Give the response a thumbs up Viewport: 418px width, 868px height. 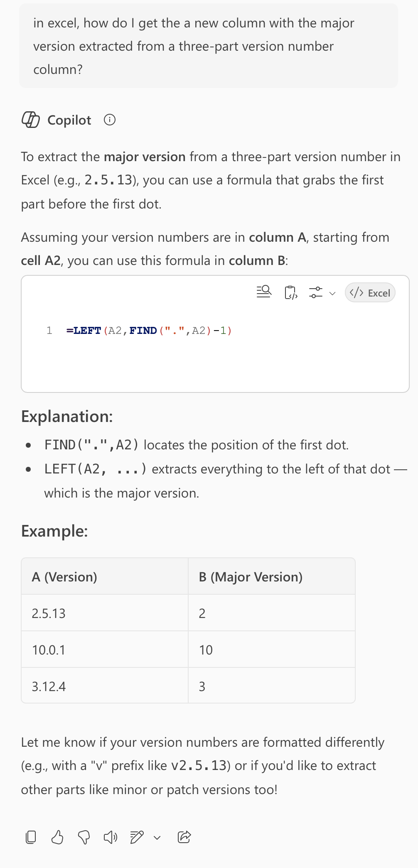(58, 838)
